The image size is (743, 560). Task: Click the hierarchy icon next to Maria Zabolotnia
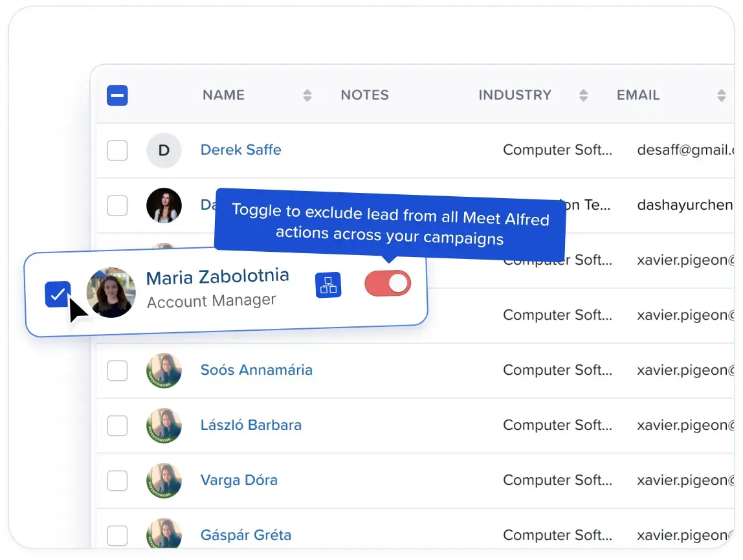[328, 285]
